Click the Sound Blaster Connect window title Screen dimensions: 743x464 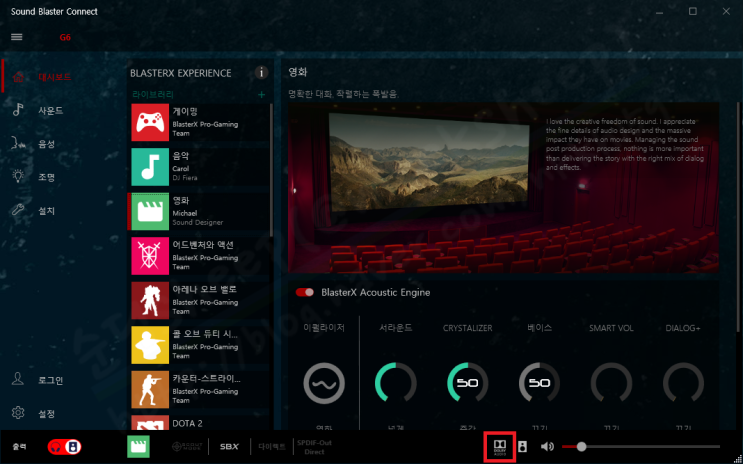[x=54, y=11]
